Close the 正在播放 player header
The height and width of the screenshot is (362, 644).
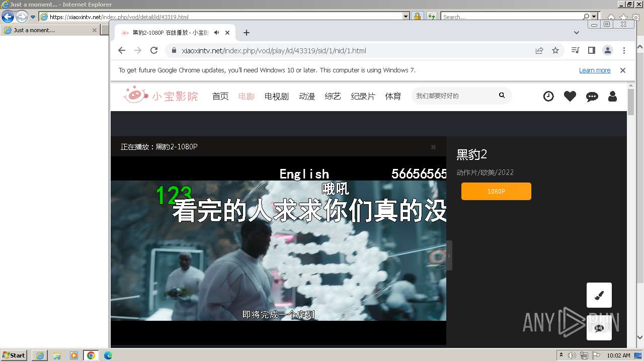(433, 147)
